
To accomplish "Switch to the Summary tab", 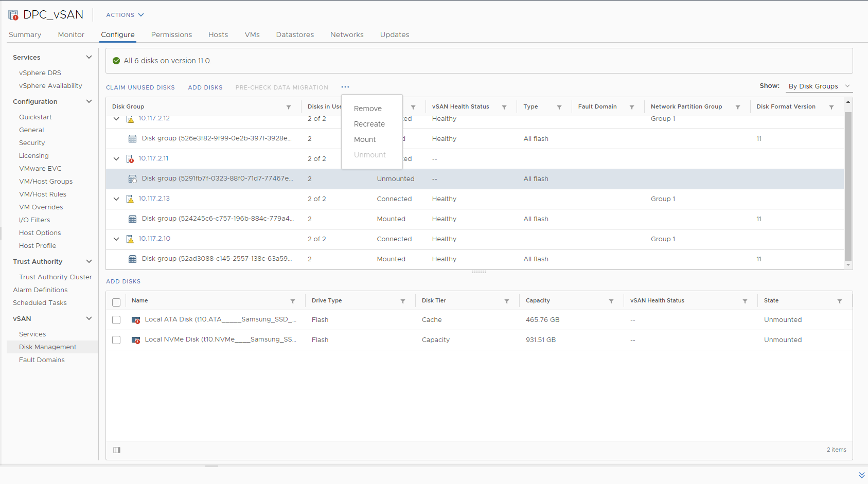I will 25,34.
